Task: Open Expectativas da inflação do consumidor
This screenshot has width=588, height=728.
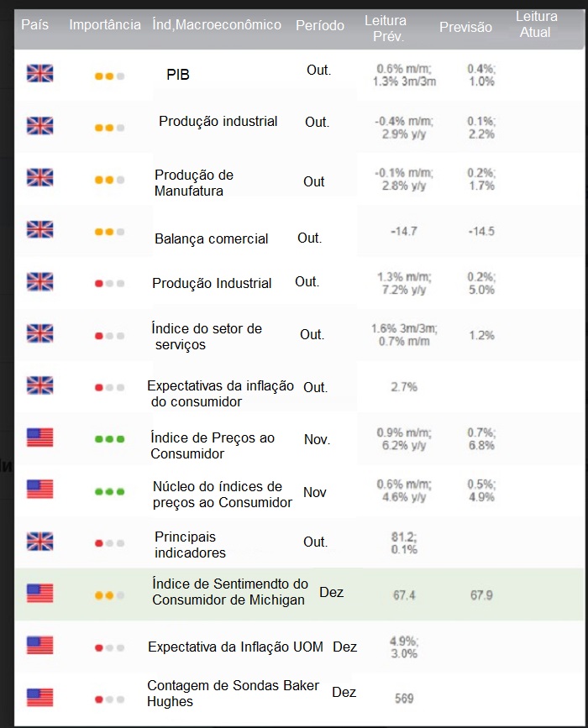Action: (x=220, y=394)
